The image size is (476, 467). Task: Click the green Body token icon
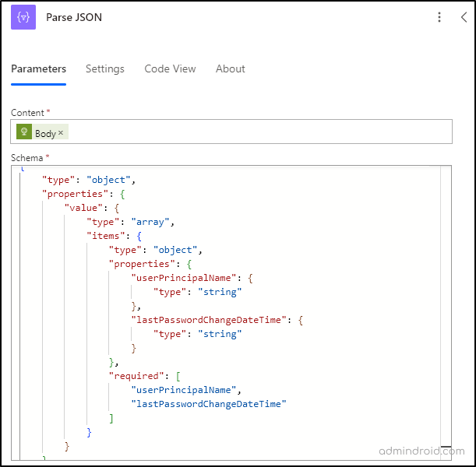(x=24, y=132)
